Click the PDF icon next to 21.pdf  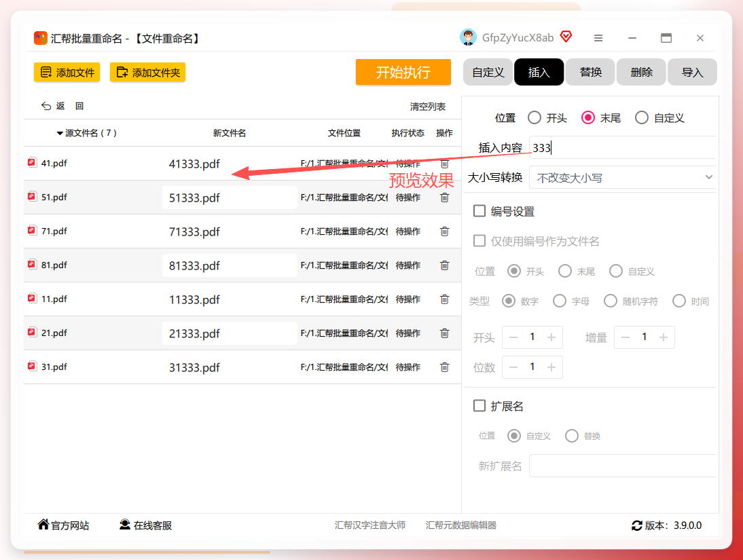[32, 332]
